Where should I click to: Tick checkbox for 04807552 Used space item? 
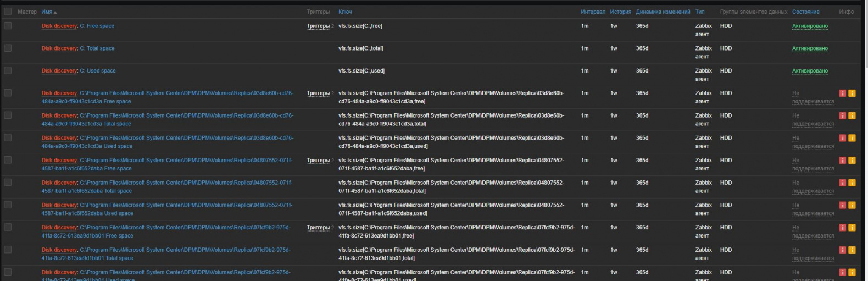(8, 205)
